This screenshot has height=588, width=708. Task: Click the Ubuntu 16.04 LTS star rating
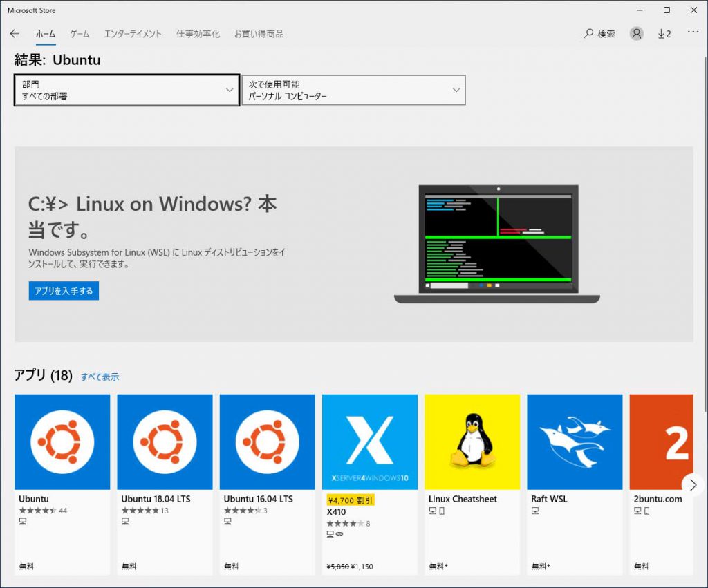[x=243, y=511]
